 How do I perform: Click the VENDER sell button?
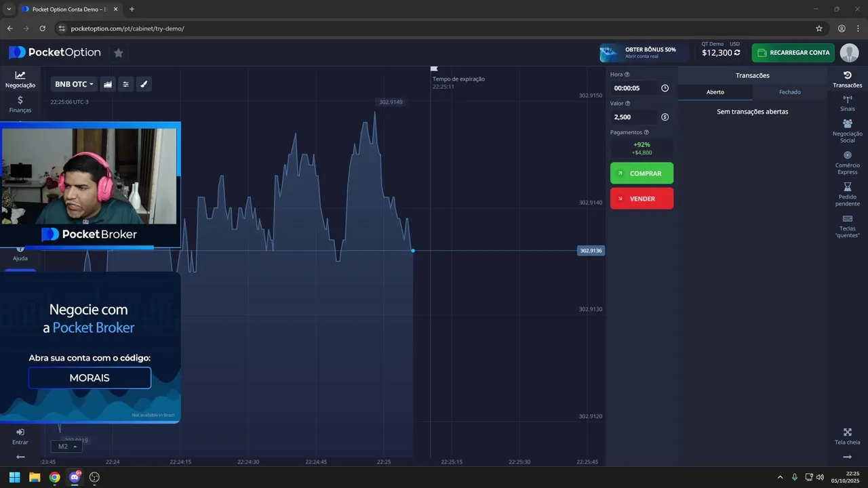click(x=642, y=199)
